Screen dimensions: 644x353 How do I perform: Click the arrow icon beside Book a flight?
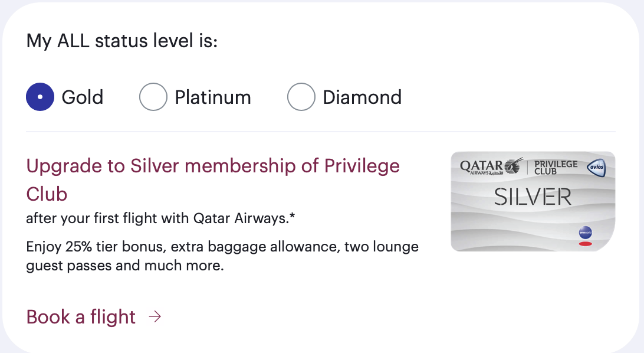click(155, 317)
